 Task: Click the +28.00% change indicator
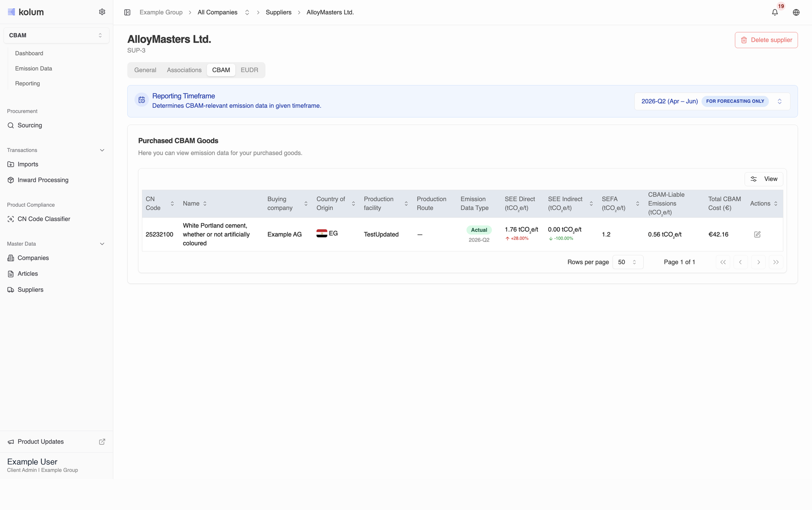(517, 239)
